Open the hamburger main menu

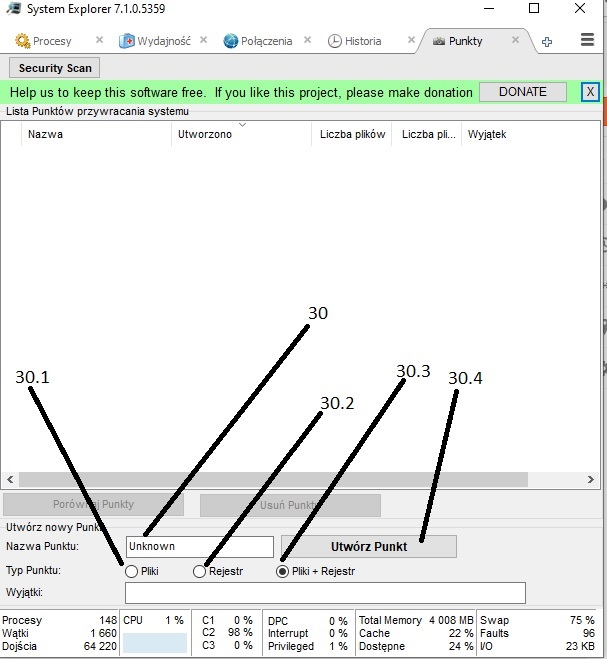tap(587, 40)
